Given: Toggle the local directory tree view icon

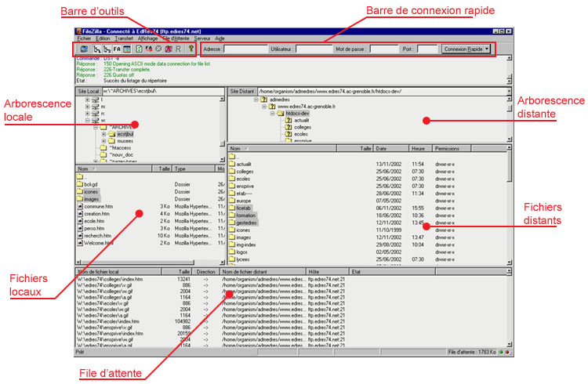Looking at the screenshot, I should coord(99,49).
